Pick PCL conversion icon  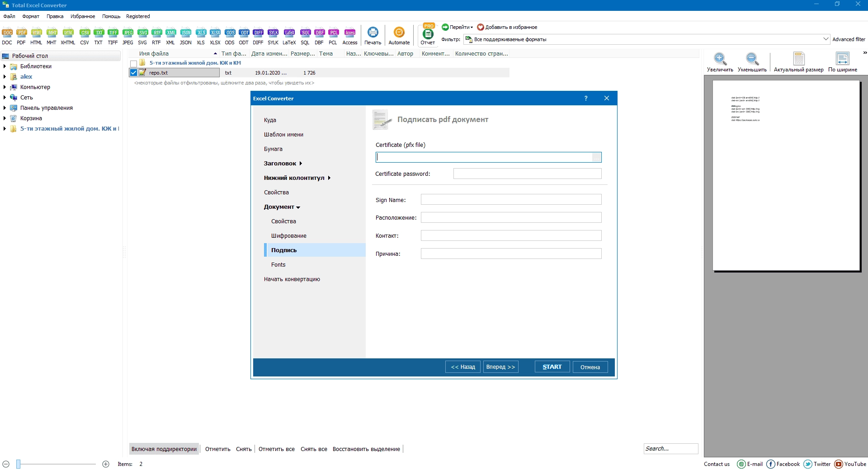tap(333, 36)
